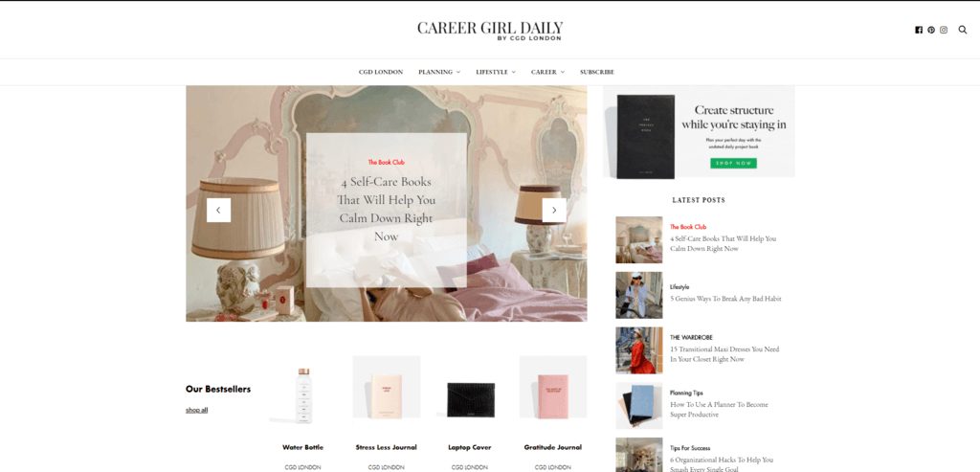The image size is (980, 472).
Task: Read 15 Transitional Maxi Dresses post
Action: click(x=724, y=354)
